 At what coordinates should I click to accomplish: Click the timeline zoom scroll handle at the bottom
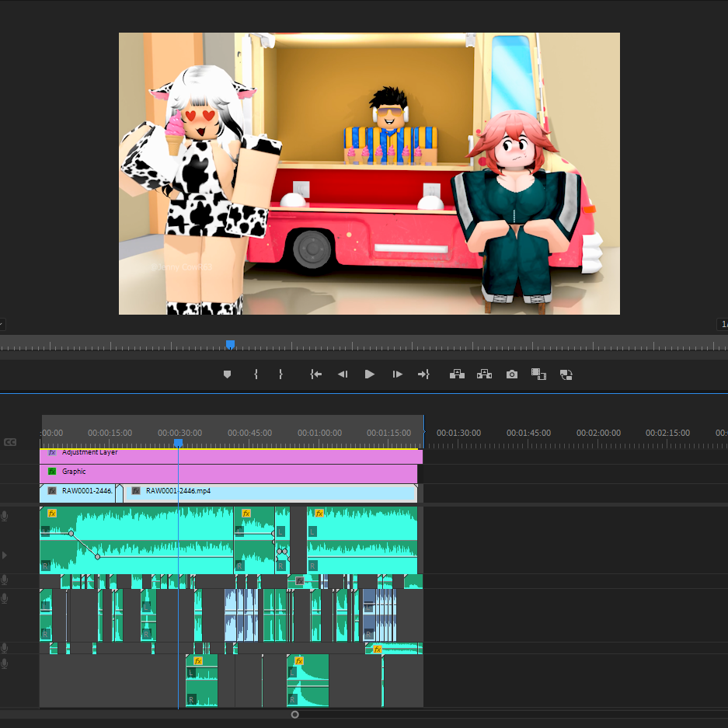point(294,715)
